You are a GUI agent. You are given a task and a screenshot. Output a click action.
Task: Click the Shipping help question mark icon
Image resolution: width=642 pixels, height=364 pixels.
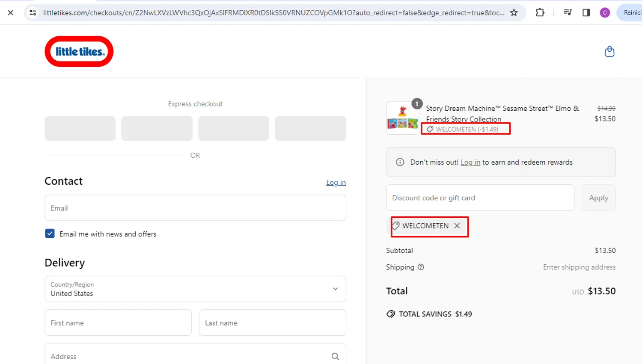pos(421,267)
